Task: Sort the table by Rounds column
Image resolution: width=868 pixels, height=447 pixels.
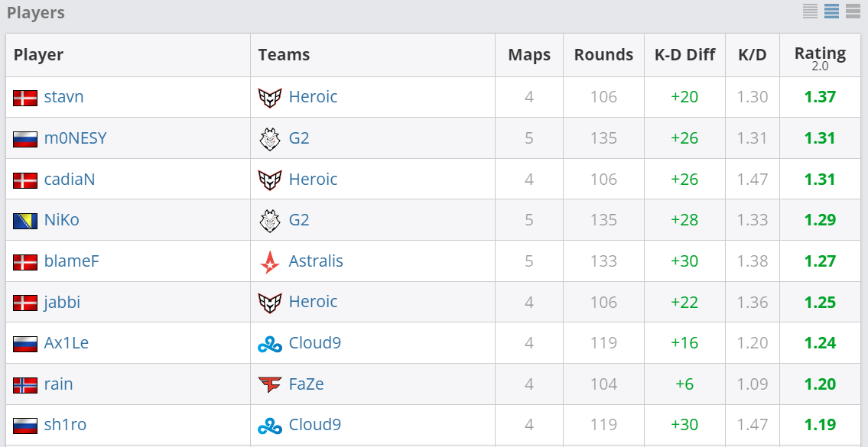Action: (603, 54)
